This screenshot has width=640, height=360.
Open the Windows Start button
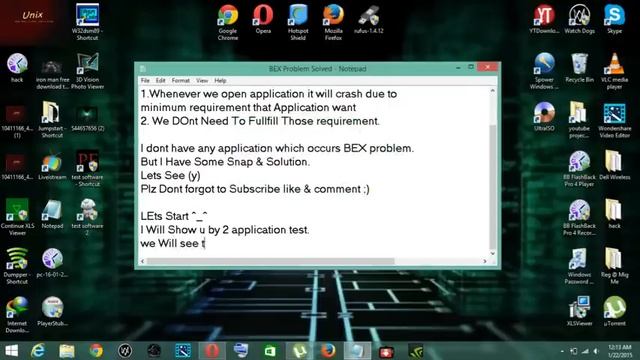click(x=11, y=351)
